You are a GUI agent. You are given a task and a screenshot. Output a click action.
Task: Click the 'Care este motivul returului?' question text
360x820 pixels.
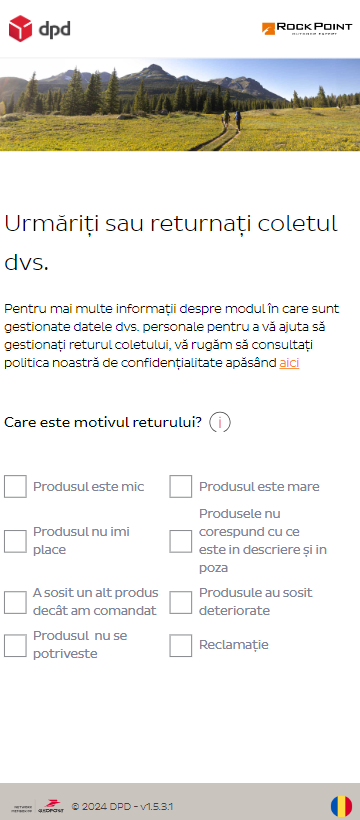tap(103, 423)
